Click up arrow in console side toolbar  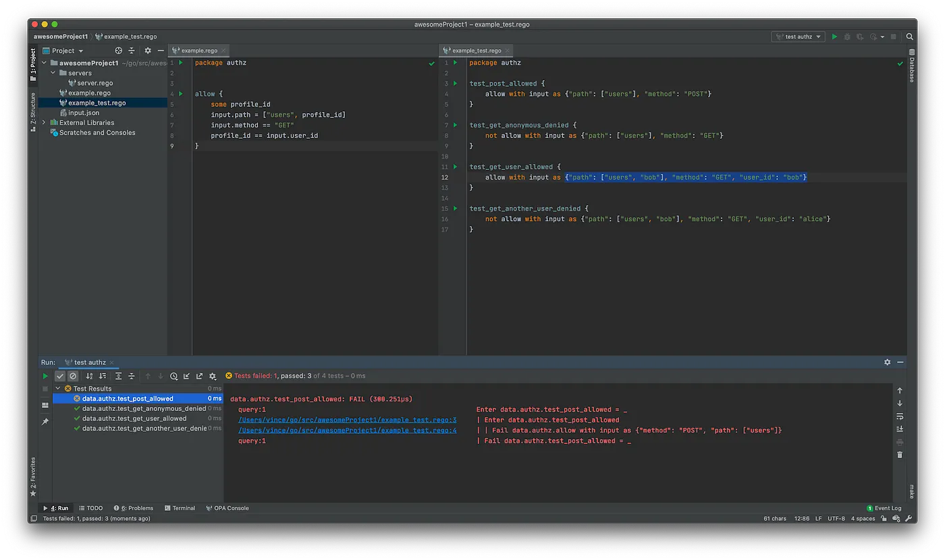click(900, 391)
